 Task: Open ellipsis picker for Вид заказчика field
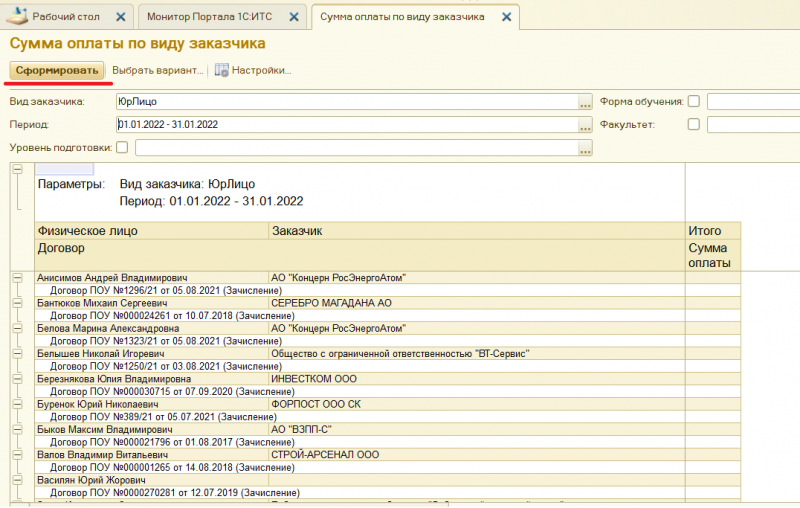point(585,102)
